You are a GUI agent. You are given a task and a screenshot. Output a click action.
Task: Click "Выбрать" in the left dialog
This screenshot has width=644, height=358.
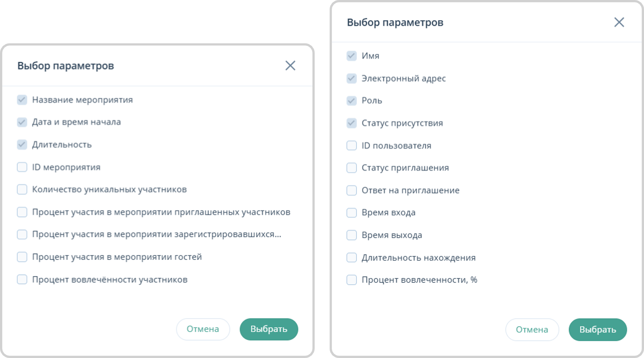coord(269,329)
